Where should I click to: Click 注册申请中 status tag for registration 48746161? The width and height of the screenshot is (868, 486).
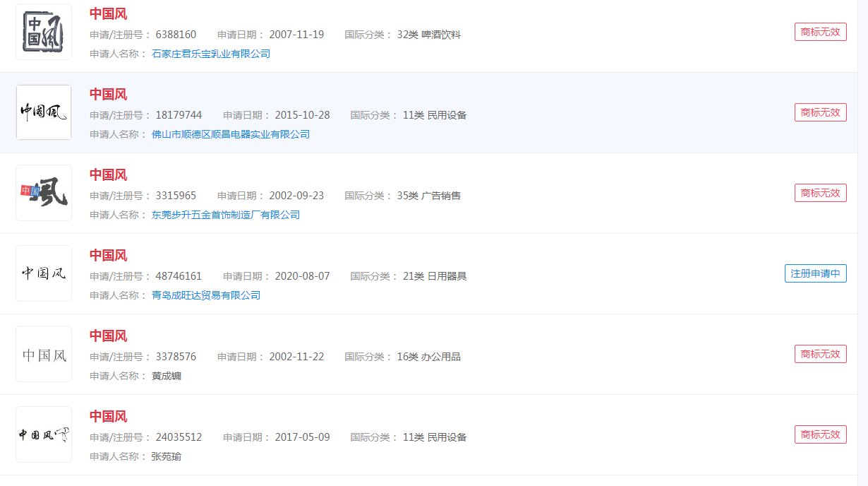click(816, 273)
